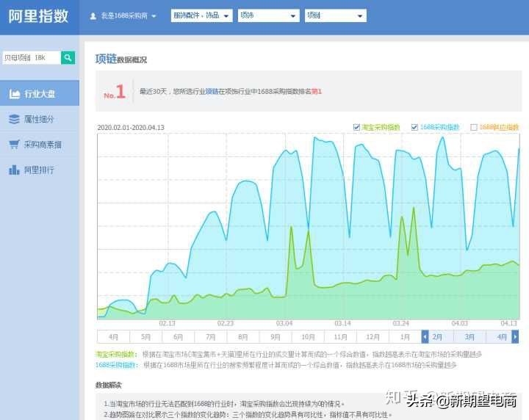
Task: Toggle the 1688采购指数 checkbox
Action: pos(414,127)
